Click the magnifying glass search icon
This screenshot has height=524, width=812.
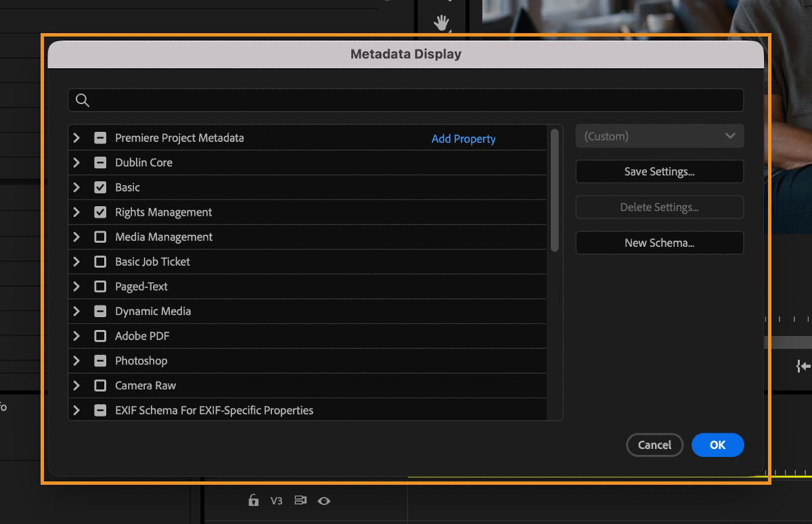click(82, 99)
